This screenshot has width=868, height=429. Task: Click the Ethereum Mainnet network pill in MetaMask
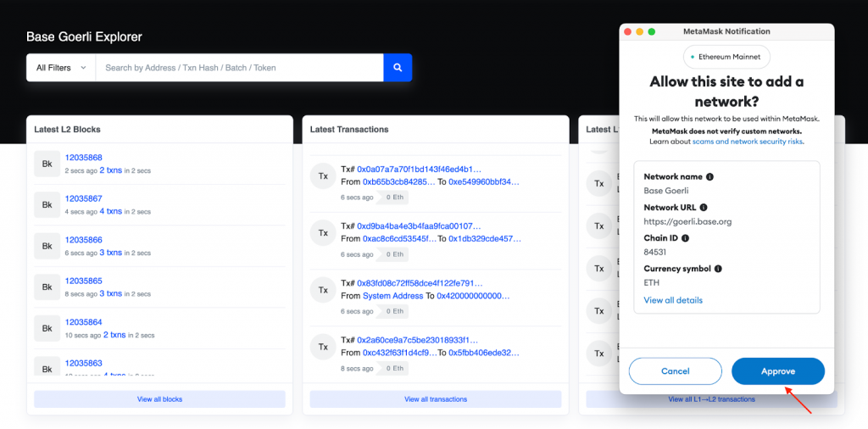[x=726, y=57]
